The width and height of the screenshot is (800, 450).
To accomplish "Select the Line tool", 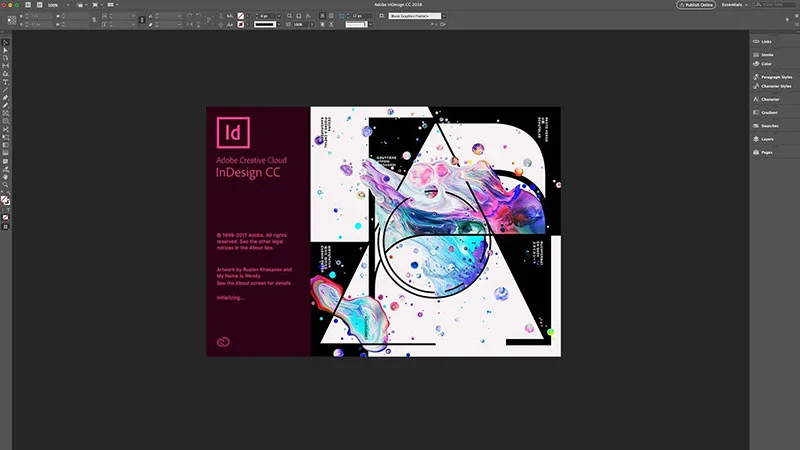I will 6,89.
